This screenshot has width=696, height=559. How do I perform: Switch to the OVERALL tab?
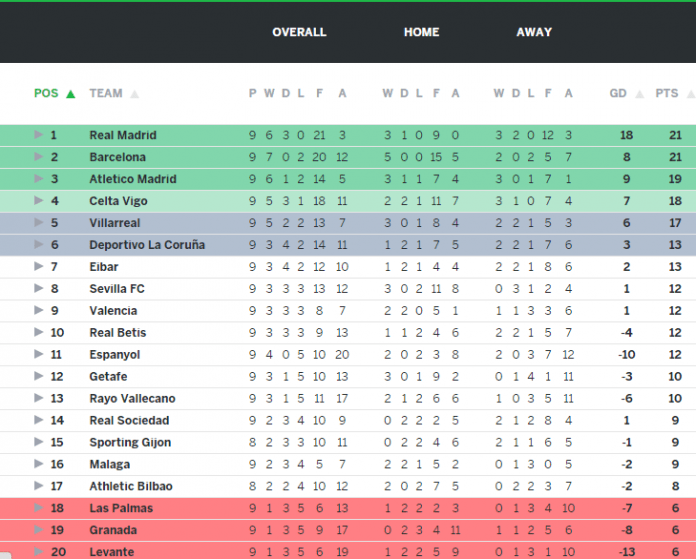tap(299, 32)
